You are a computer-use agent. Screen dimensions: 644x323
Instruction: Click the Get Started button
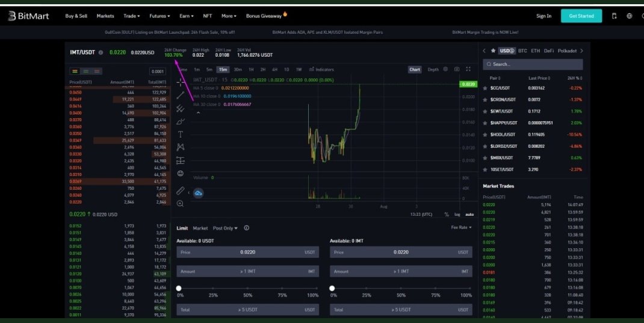pyautogui.click(x=581, y=16)
